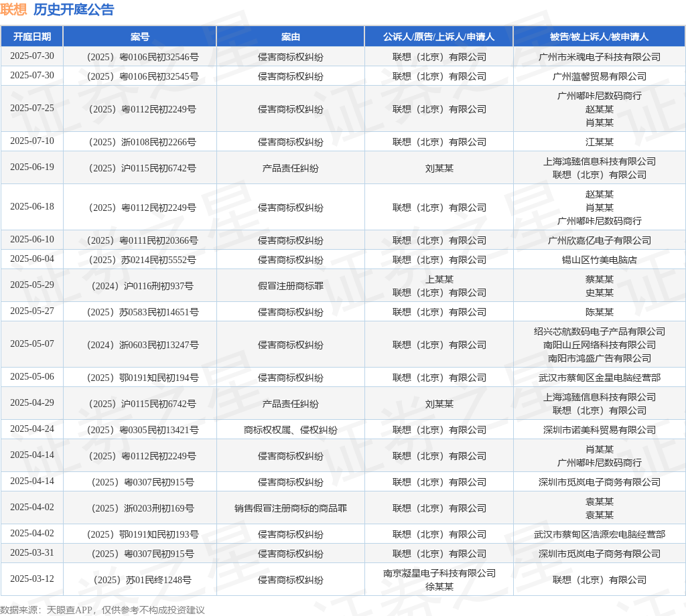Screen dimensions: 686x616
Task: Click the date 2025-03-31
Action: click(32, 552)
